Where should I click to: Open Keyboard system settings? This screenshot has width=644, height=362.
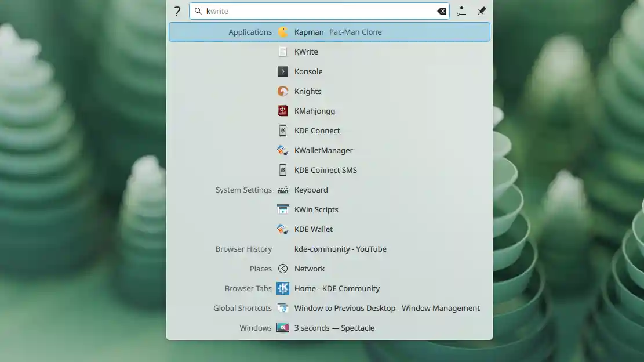311,190
